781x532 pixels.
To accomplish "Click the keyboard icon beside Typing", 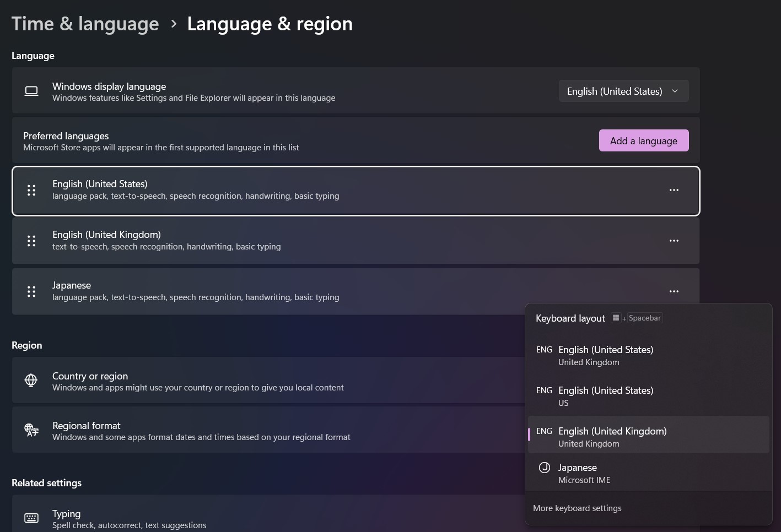I will (x=31, y=518).
